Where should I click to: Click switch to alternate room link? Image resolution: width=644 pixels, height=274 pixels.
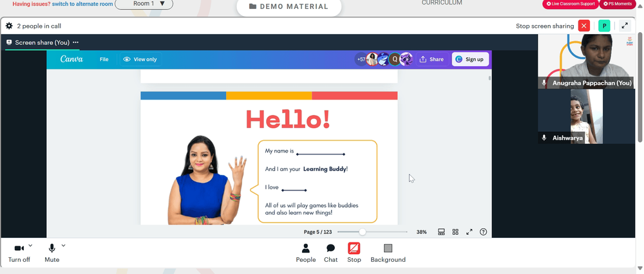(x=82, y=4)
